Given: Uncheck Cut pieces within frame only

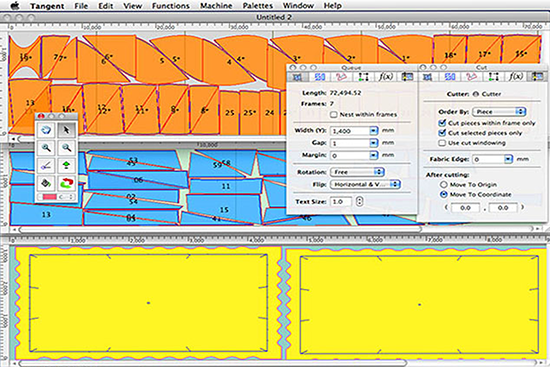Looking at the screenshot, I should 442,123.
